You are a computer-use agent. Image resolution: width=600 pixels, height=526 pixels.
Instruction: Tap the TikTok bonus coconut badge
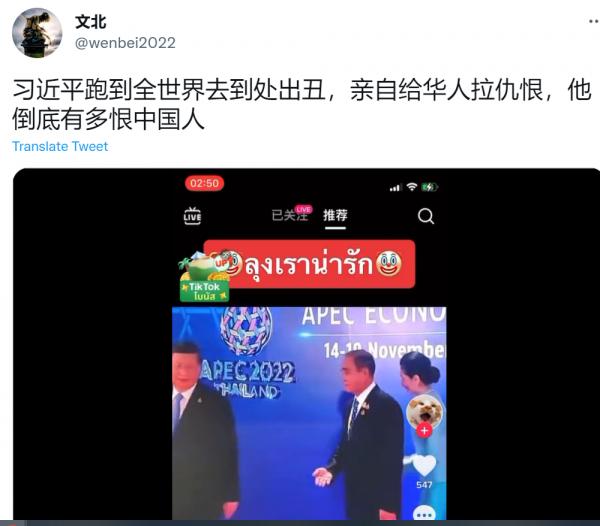[x=205, y=278]
